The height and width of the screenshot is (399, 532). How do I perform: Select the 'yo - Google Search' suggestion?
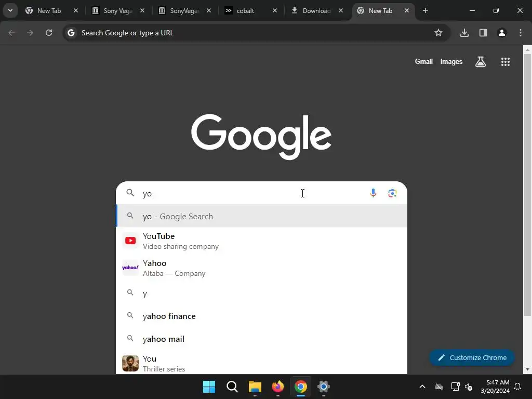click(261, 216)
